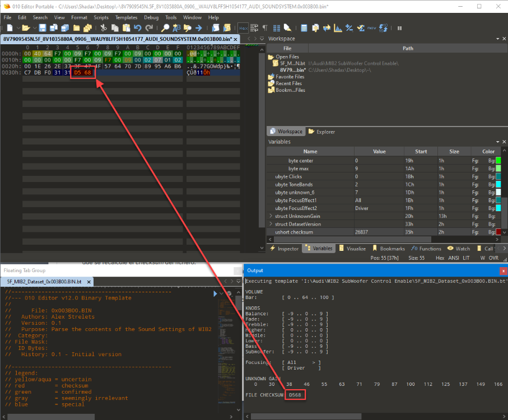Switch to the Inspector tab

coord(285,249)
